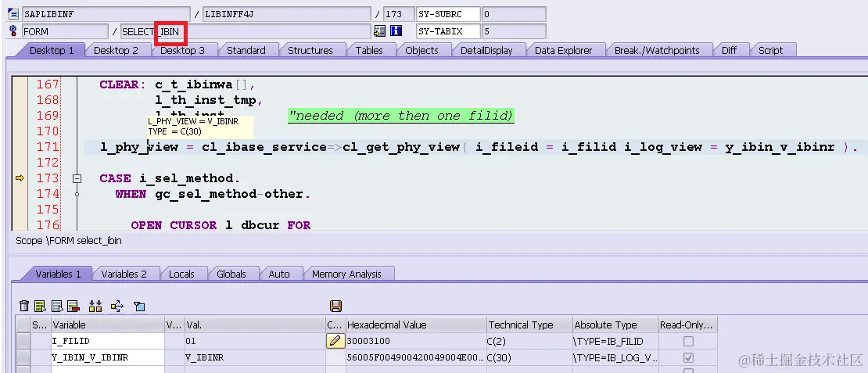This screenshot has width=868, height=373.
Task: Click the Technical Type column header
Action: (529, 325)
